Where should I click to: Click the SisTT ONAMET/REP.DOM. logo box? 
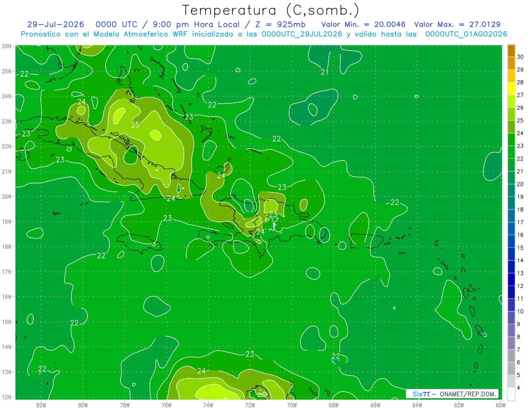click(x=452, y=394)
